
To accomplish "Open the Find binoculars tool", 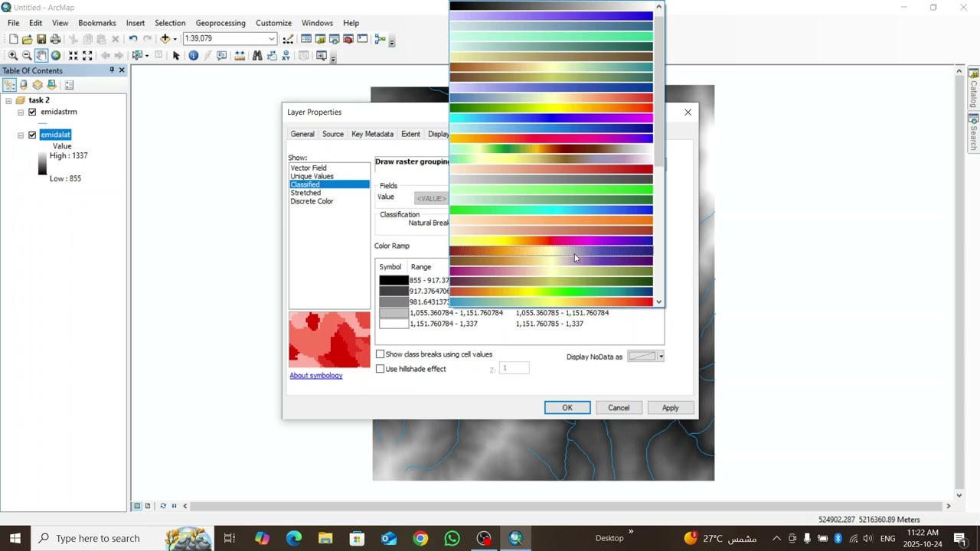I will 257,56.
